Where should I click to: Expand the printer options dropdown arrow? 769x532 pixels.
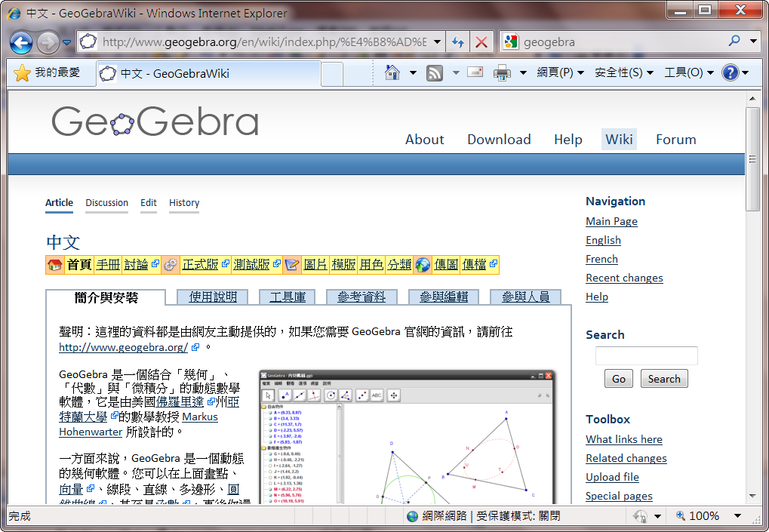pos(523,73)
